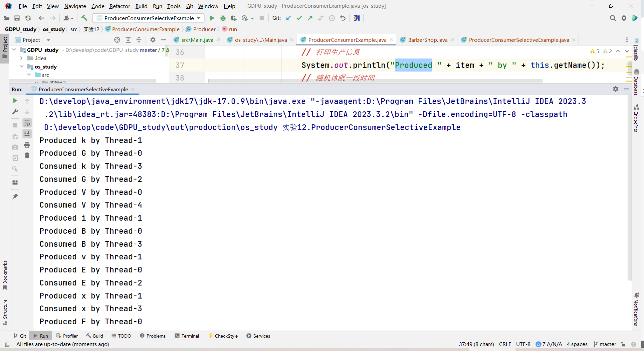Open the Refactor menu

click(x=120, y=6)
